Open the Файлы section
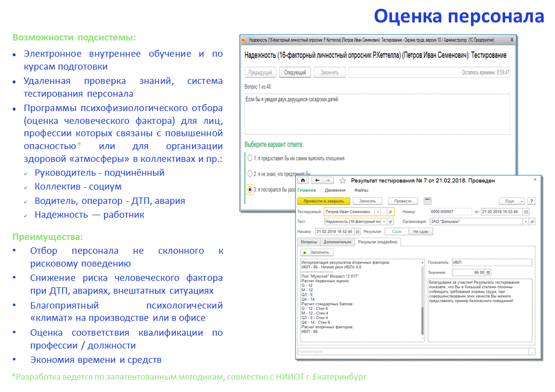Image resolution: width=555 pixels, height=392 pixels. click(x=361, y=190)
